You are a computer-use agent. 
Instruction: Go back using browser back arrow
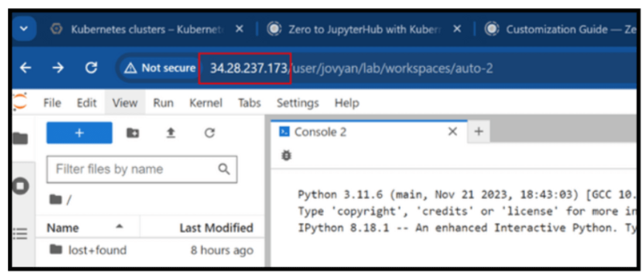point(25,68)
